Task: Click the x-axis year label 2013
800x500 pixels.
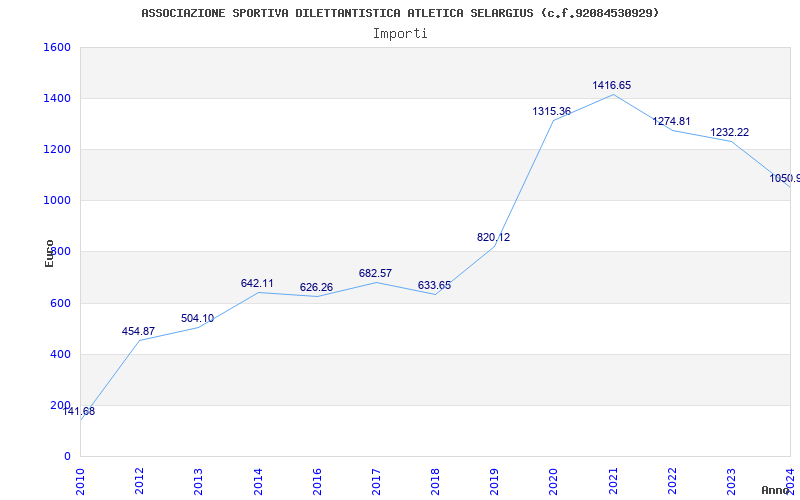Action: click(x=198, y=481)
